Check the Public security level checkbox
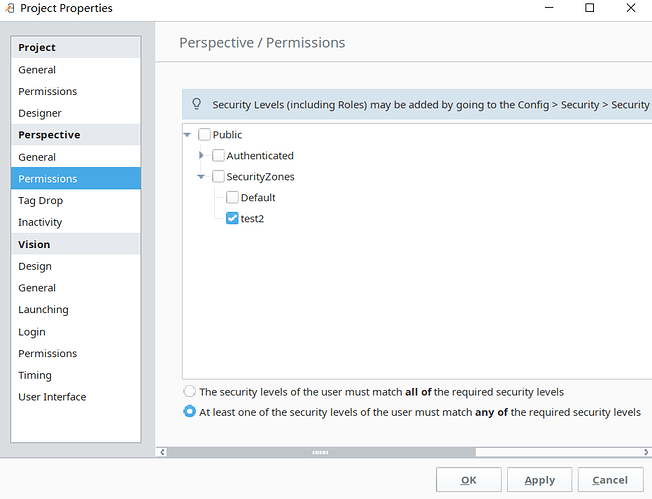The height and width of the screenshot is (499, 652). pyautogui.click(x=205, y=135)
